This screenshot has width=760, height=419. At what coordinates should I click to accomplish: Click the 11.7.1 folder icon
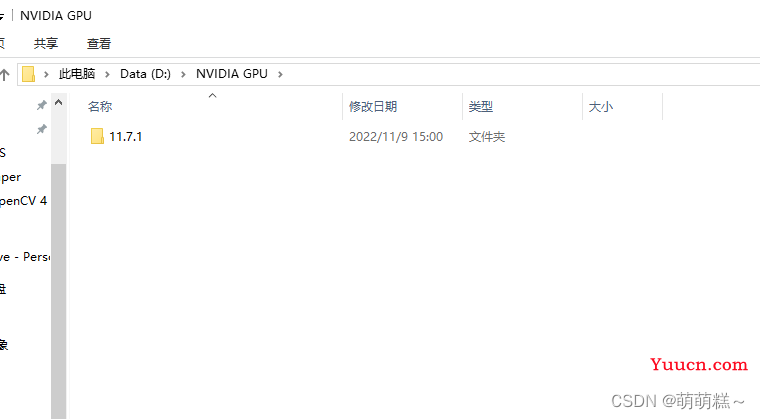97,136
